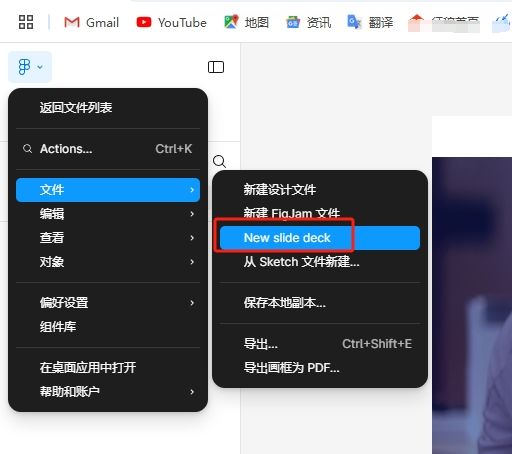The width and height of the screenshot is (512, 454).
Task: Open Actions... quick search entry
Action: click(108, 149)
